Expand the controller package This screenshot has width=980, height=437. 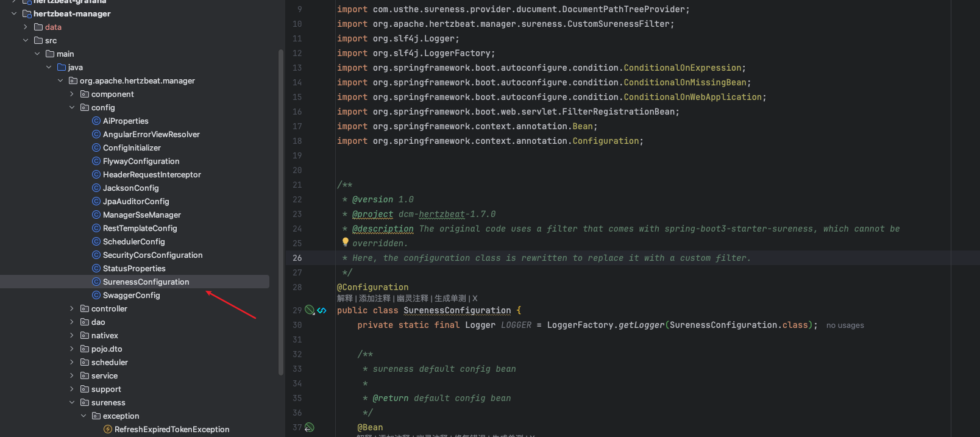pyautogui.click(x=72, y=308)
